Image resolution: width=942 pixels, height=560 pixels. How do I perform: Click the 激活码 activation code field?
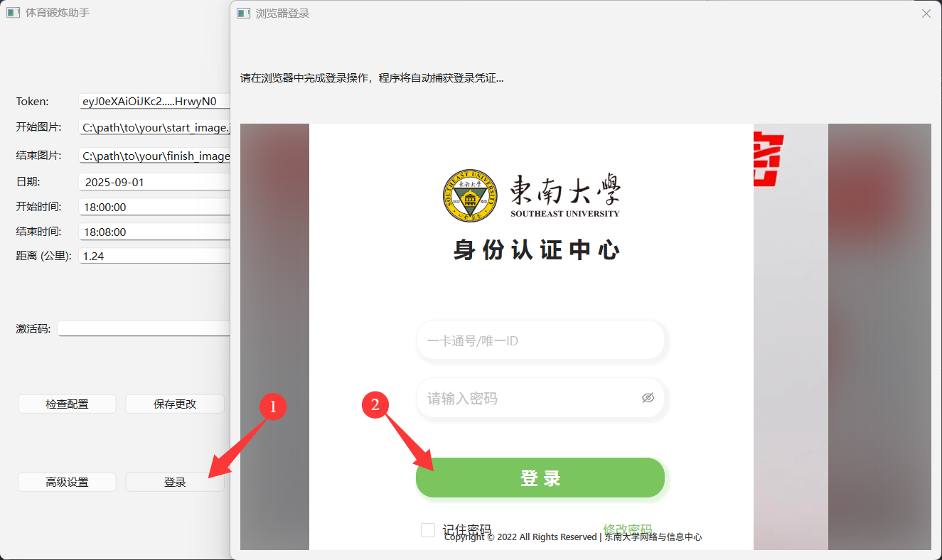[x=144, y=329]
